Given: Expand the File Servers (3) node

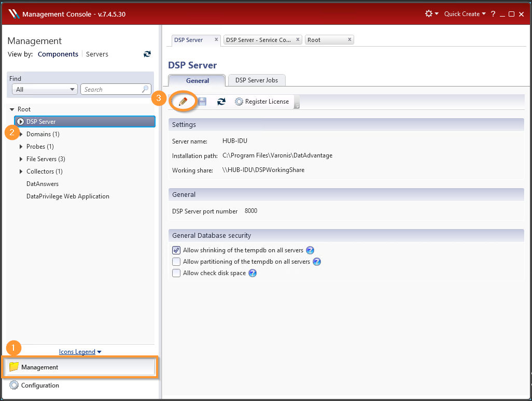Looking at the screenshot, I should (21, 159).
